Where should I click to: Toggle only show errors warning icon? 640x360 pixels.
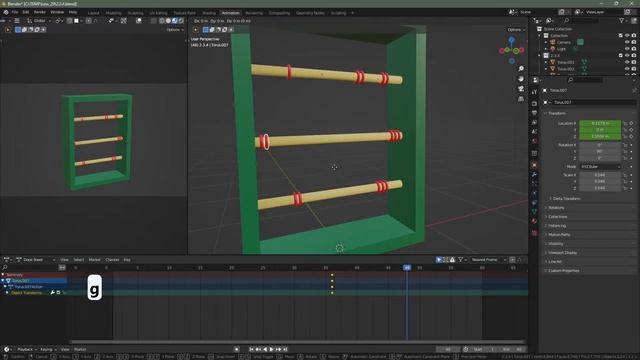pyautogui.click(x=452, y=260)
